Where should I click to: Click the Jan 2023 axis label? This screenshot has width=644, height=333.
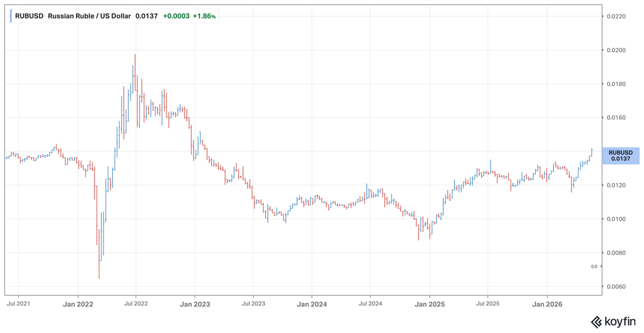point(195,304)
